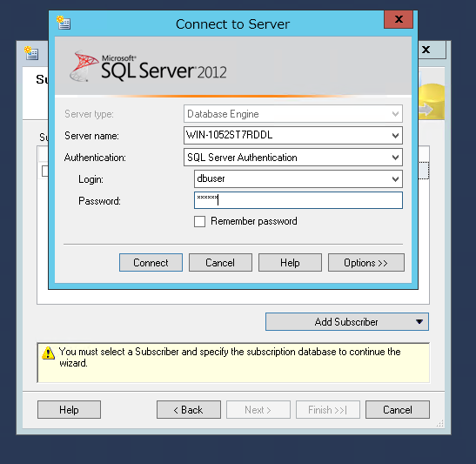Tick the Remember password checkbox
This screenshot has width=476, height=464.
199,221
